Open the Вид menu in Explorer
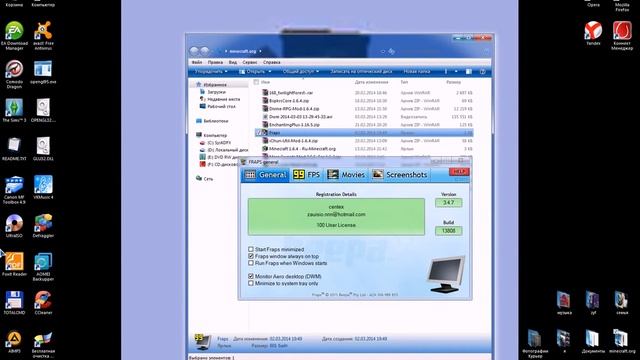Screen dimensions: 640x360 pyautogui.click(x=233, y=62)
